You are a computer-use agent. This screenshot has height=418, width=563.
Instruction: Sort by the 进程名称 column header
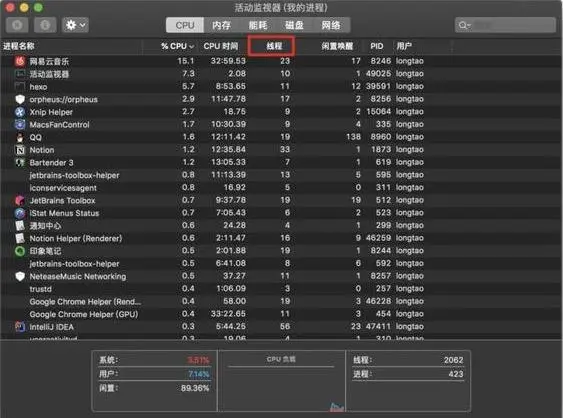tap(19, 46)
